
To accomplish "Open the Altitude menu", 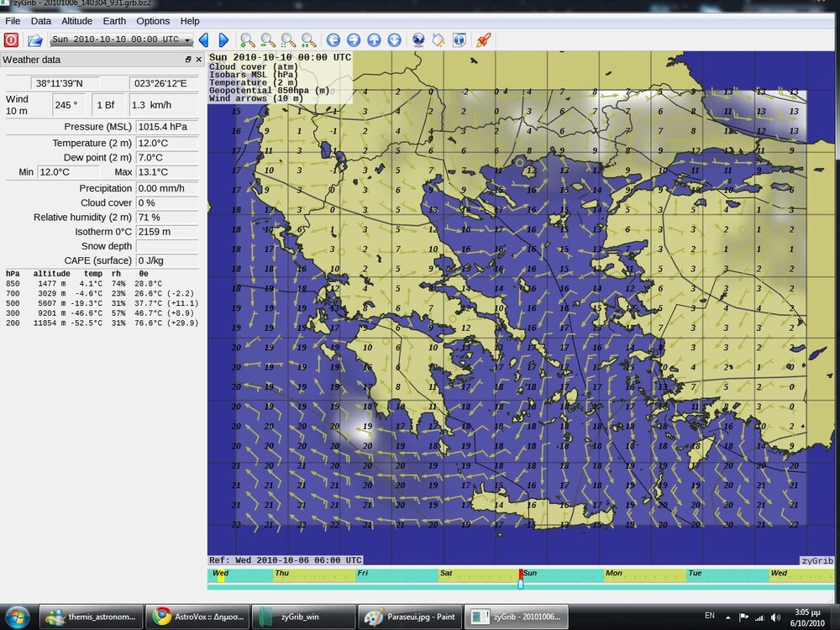I will [x=76, y=21].
